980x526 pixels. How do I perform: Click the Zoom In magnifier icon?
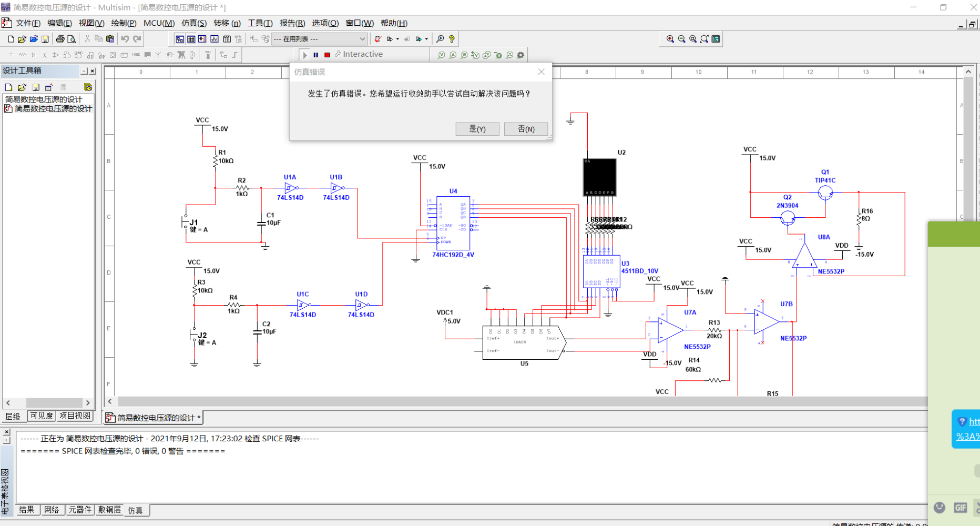670,39
